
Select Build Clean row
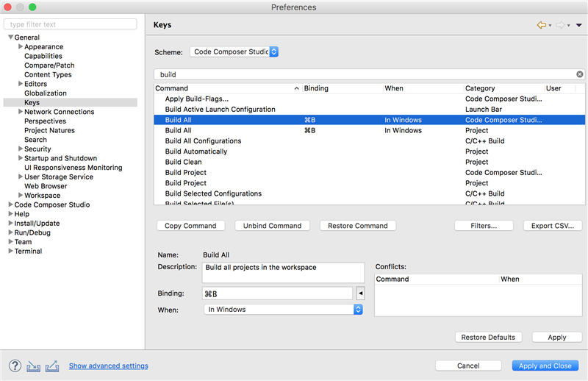coord(370,162)
